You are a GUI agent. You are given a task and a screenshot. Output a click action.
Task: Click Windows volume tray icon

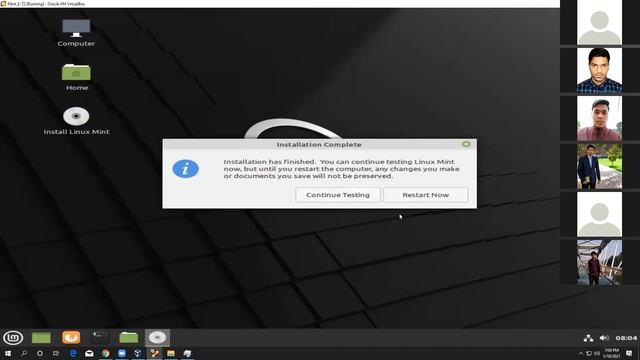coord(597,353)
